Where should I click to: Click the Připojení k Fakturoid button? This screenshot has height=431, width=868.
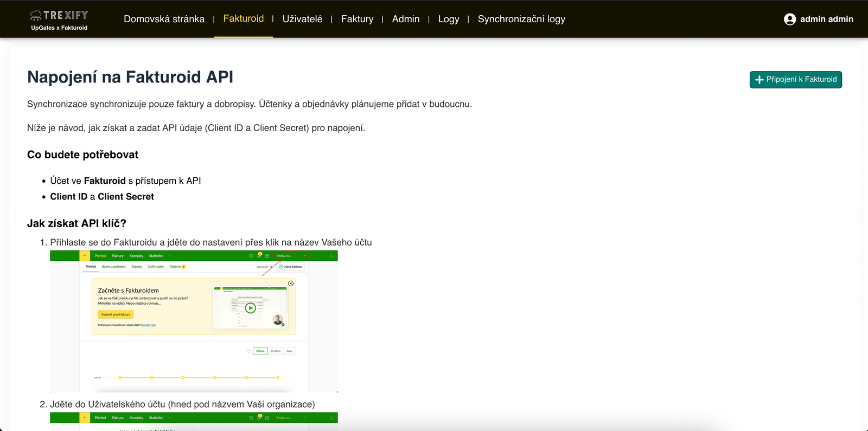click(x=796, y=79)
